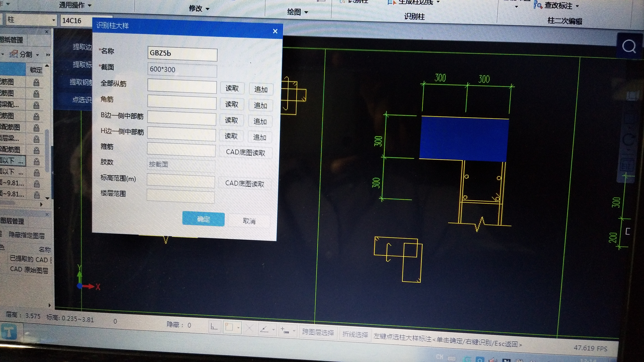Click the 楼层范围 input field
The width and height of the screenshot is (644, 362).
coord(180,196)
